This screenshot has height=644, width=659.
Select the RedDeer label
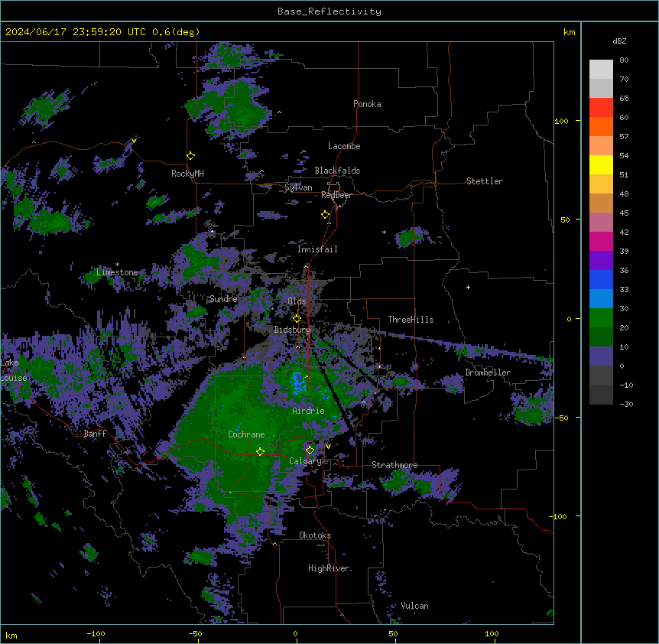(x=336, y=195)
